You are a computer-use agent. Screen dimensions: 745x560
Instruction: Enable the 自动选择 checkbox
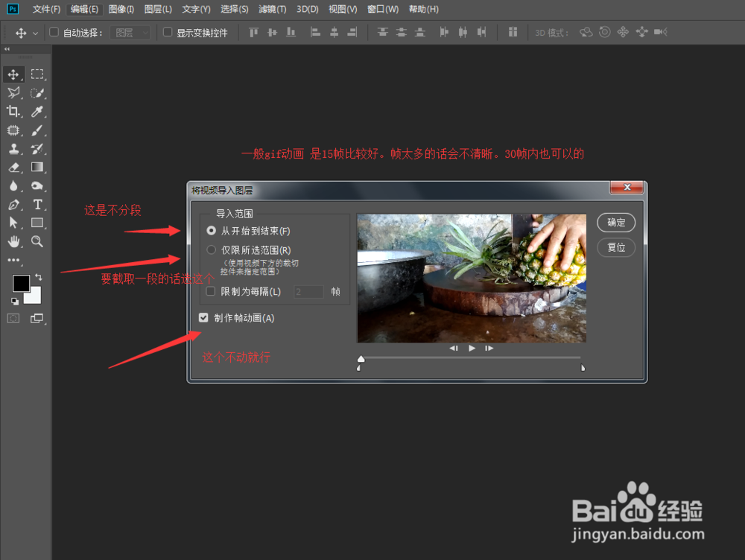click(54, 32)
